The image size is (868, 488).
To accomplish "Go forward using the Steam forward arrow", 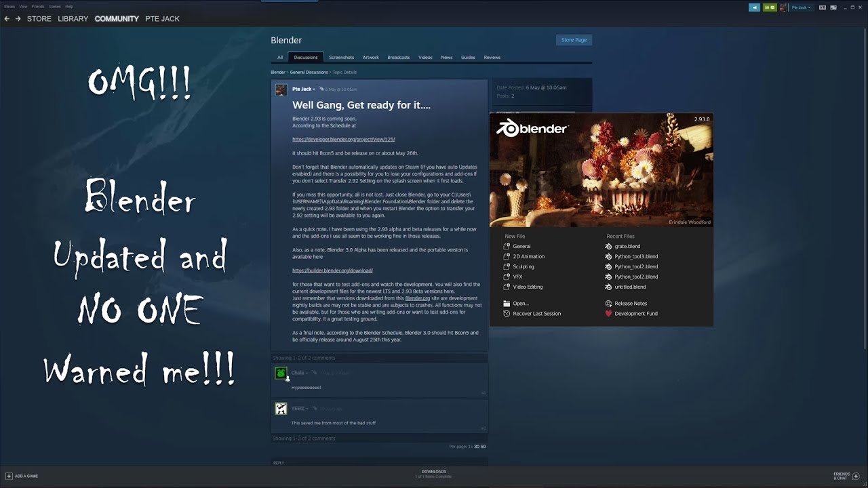I will [x=18, y=19].
